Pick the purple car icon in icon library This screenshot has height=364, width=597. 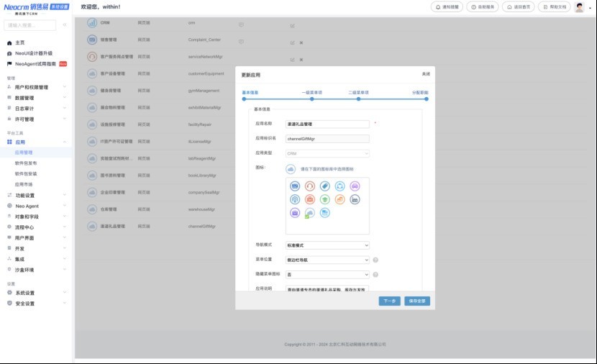[x=355, y=186]
